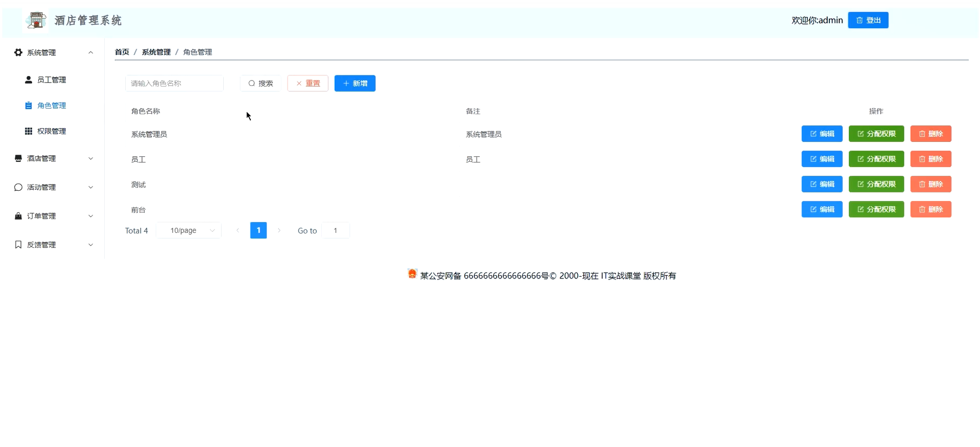Open the 活动管理 sidebar section
Screen dimensions: 980x447
(53, 187)
